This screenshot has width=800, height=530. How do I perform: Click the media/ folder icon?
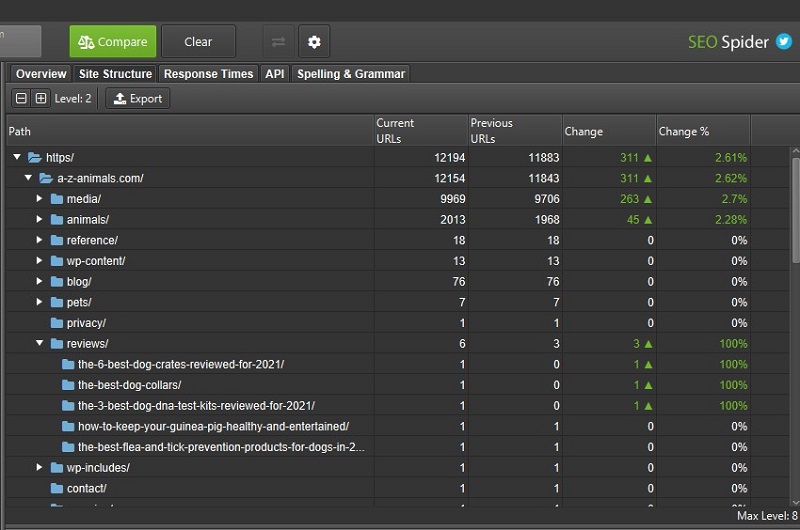pos(57,199)
